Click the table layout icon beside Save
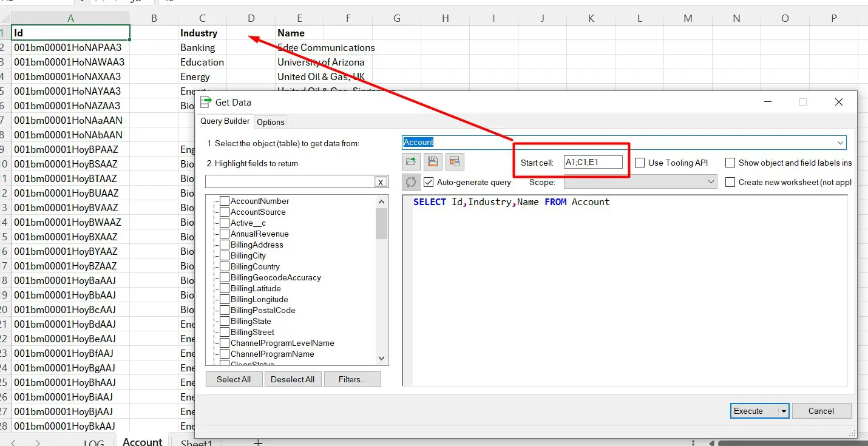Image resolution: width=868 pixels, height=446 pixels. [x=454, y=161]
